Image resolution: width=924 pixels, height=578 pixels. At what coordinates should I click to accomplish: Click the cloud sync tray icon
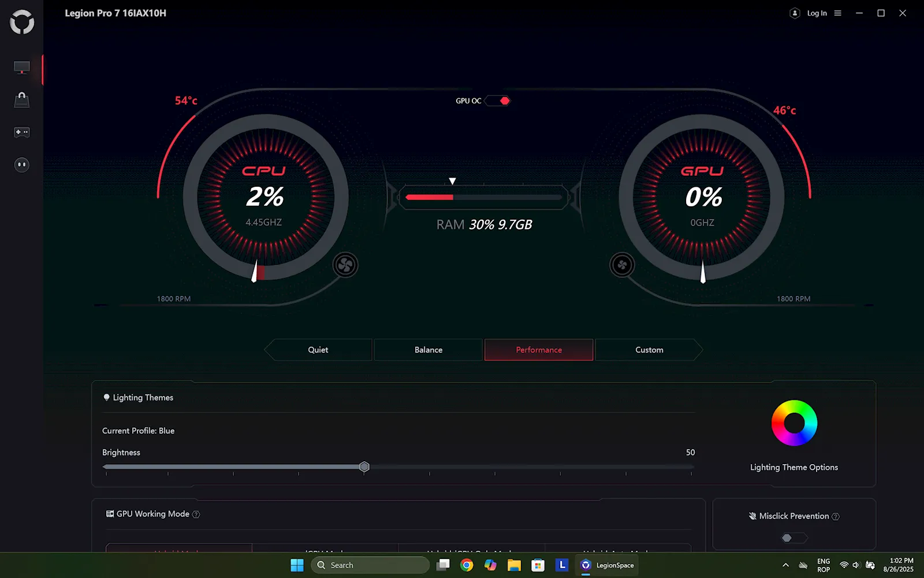tap(803, 565)
